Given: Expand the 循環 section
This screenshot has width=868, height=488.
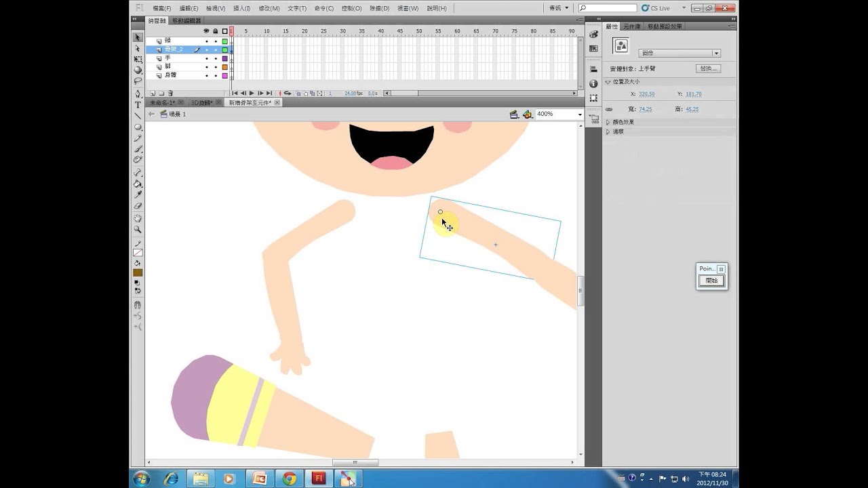Looking at the screenshot, I should (x=608, y=131).
